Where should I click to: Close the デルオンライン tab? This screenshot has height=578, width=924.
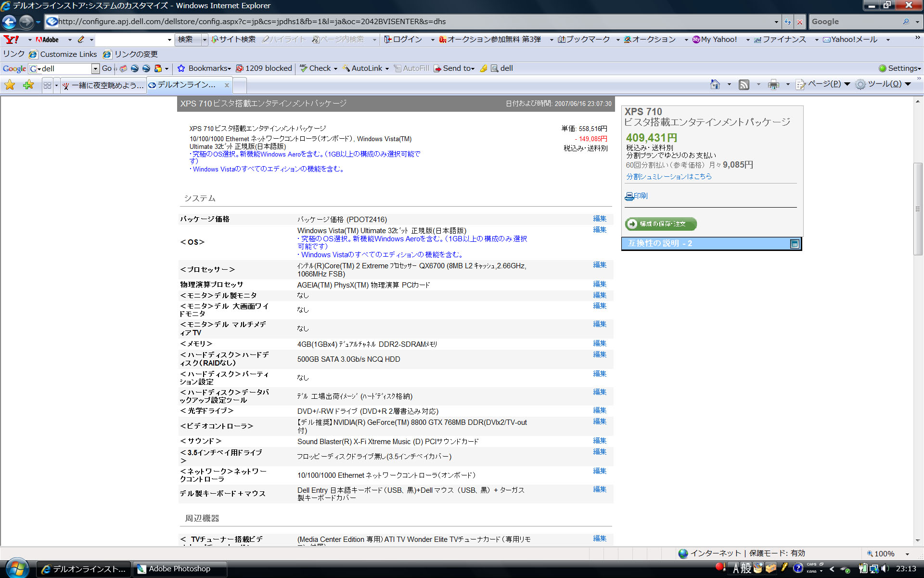pyautogui.click(x=227, y=85)
